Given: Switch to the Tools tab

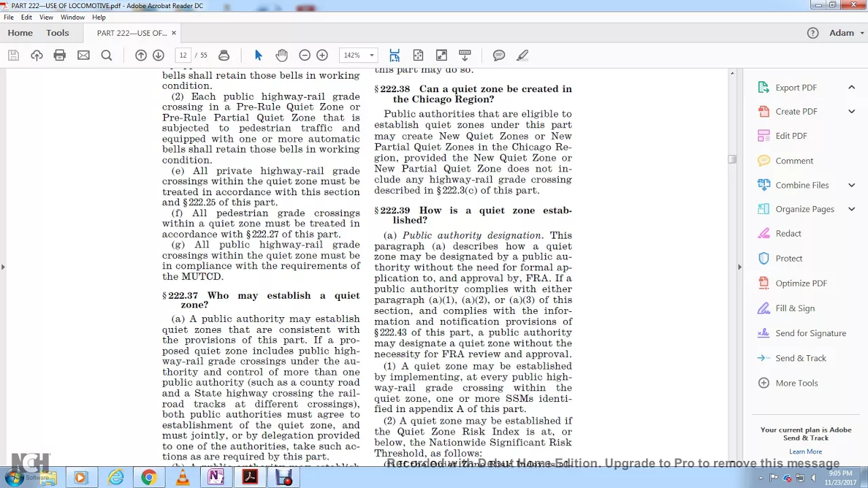Looking at the screenshot, I should tap(58, 33).
